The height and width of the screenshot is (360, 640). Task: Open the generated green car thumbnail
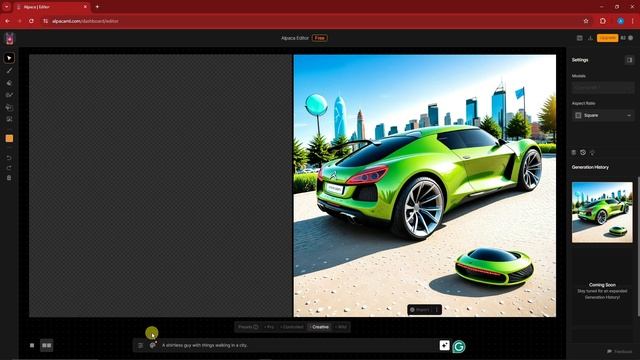[602, 212]
